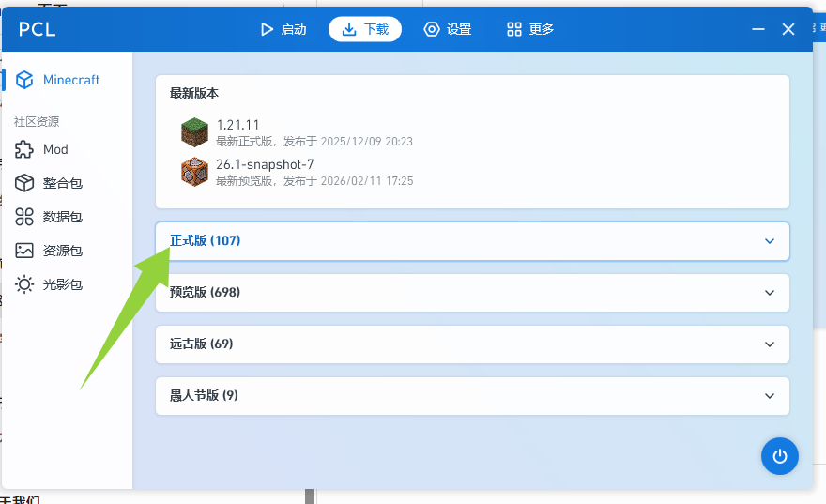Select Minecraft in the sidebar
Viewport: 826px width, 504px height.
[67, 80]
